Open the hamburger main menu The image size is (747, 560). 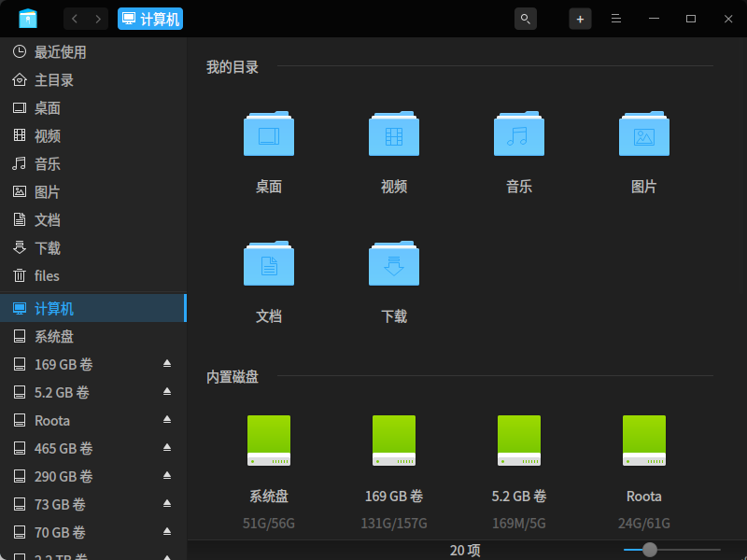(x=616, y=19)
